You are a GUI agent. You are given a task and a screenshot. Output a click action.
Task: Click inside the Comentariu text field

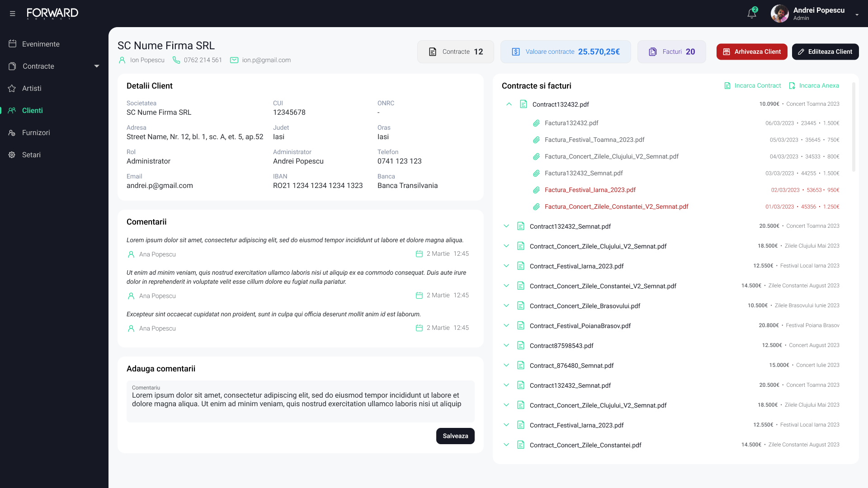tap(300, 401)
